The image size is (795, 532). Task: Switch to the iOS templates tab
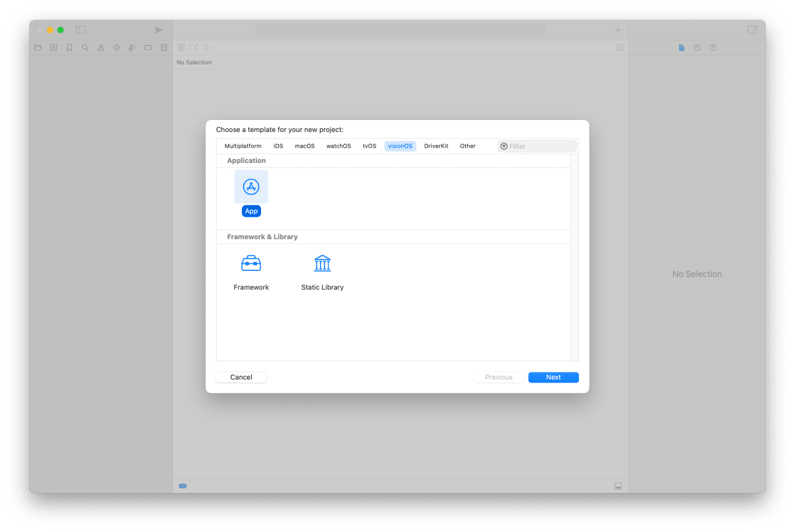278,146
